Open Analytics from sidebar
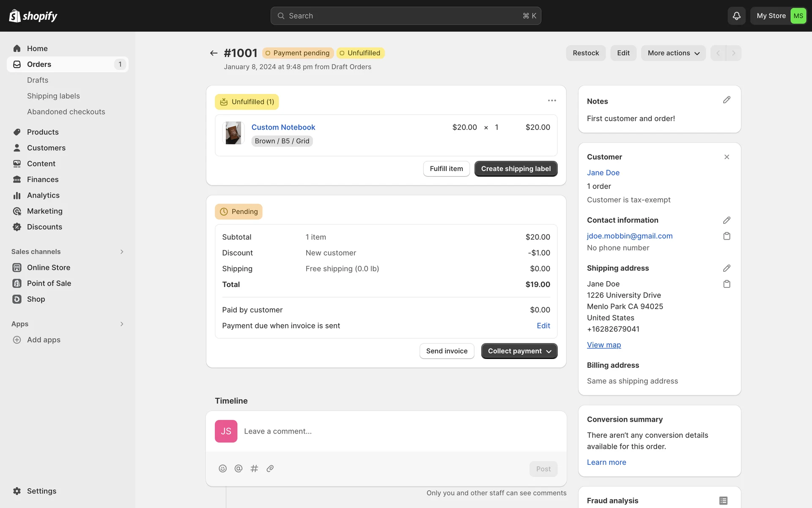The image size is (812, 508). click(x=43, y=195)
